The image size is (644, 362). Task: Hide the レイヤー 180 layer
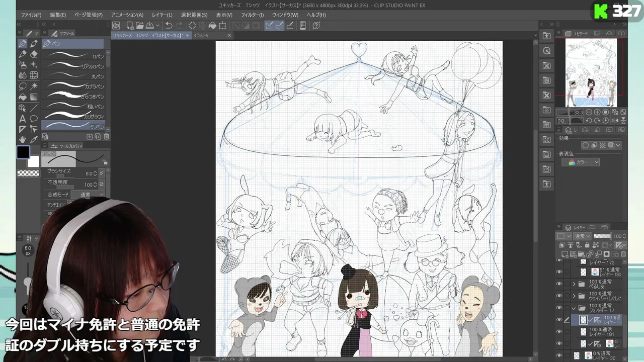[x=559, y=272]
